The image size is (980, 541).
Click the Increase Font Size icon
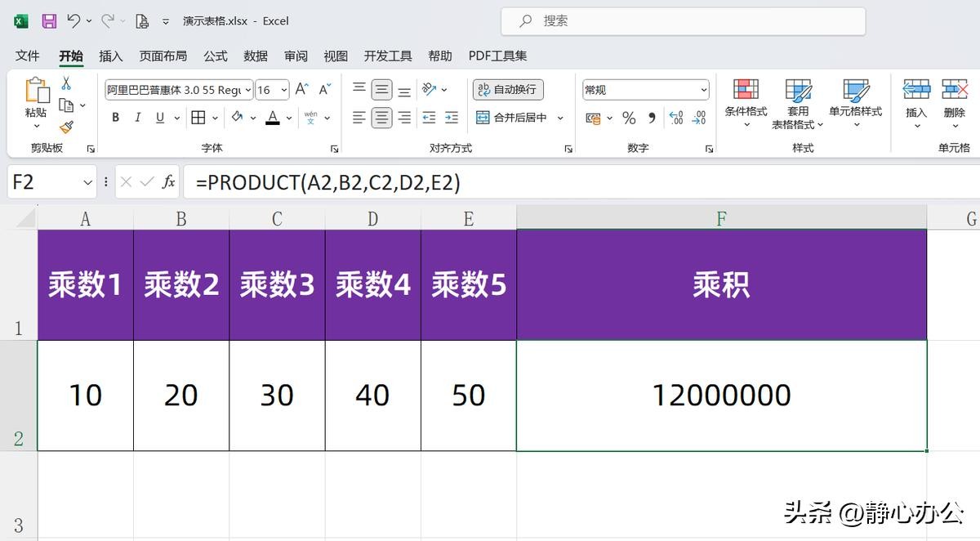tap(301, 90)
